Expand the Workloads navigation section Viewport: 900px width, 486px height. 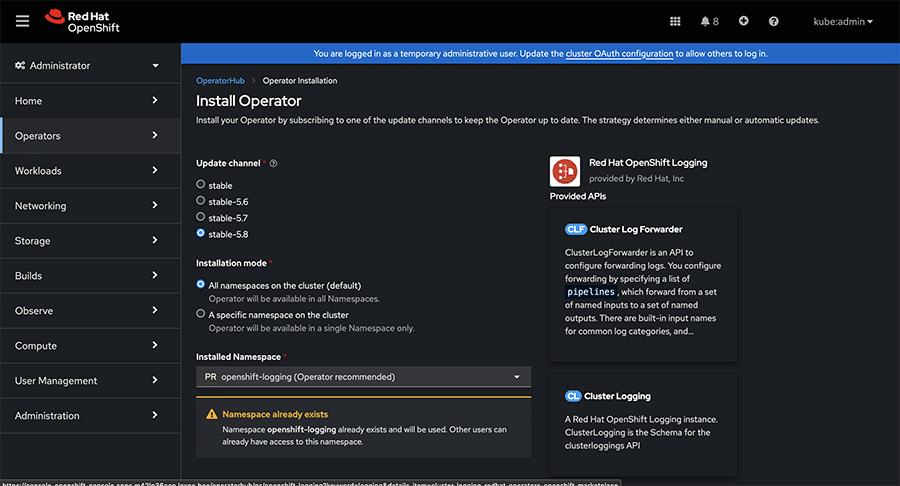tap(88, 171)
